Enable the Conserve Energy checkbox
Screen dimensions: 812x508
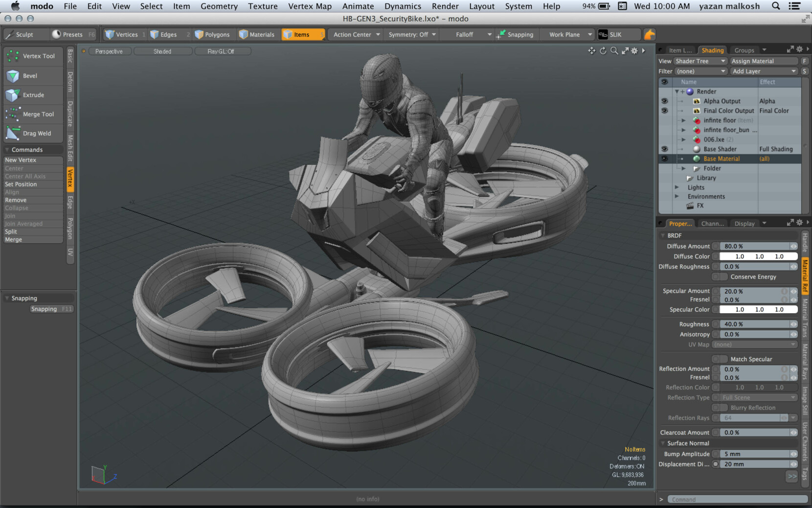tap(719, 277)
